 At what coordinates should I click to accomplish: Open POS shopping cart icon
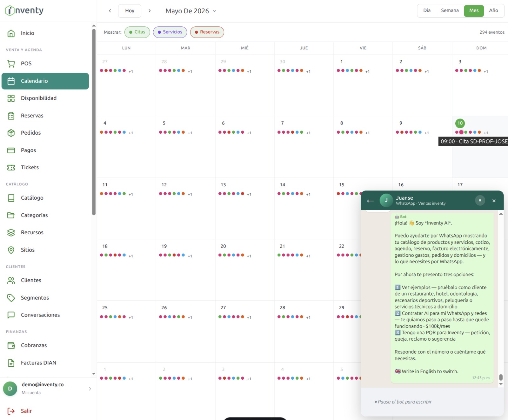(x=11, y=63)
